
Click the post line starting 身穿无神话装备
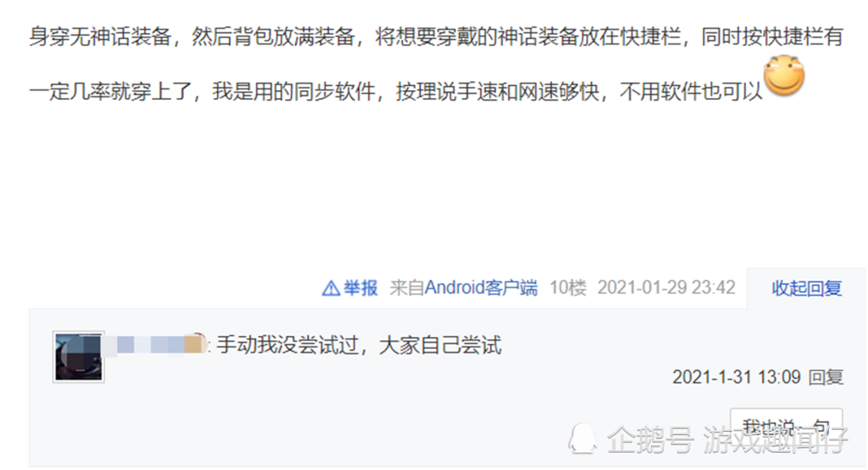click(x=436, y=37)
